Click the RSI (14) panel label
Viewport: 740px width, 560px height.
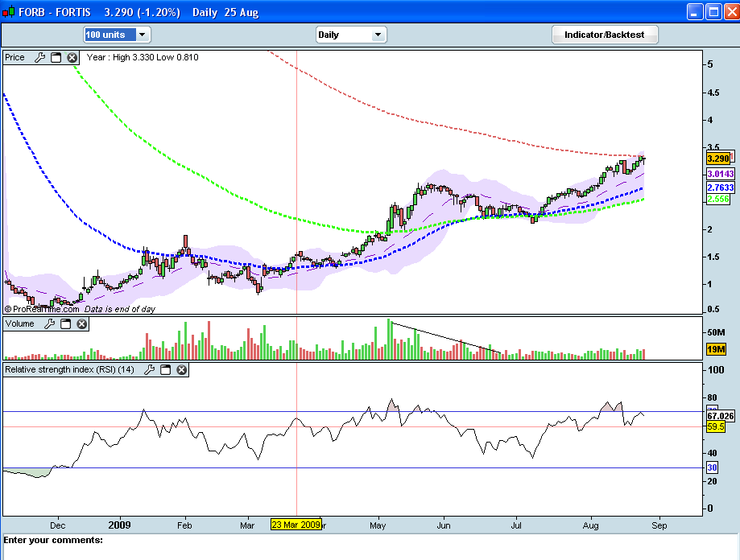click(69, 369)
